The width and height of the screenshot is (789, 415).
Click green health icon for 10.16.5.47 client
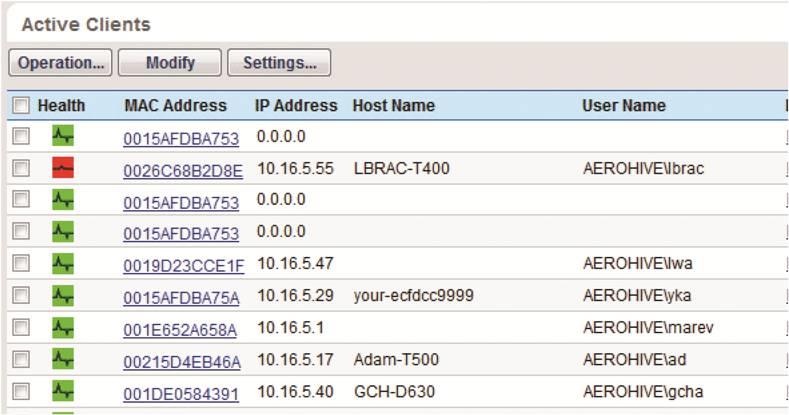click(x=63, y=263)
